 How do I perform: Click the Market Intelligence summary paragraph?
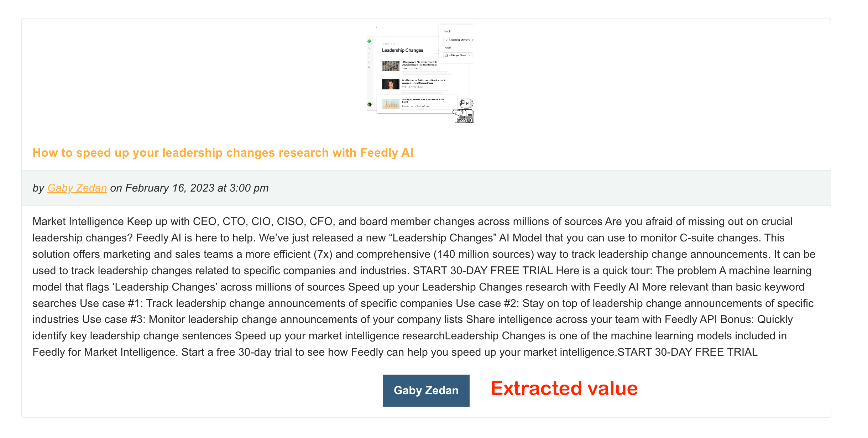coord(424,287)
